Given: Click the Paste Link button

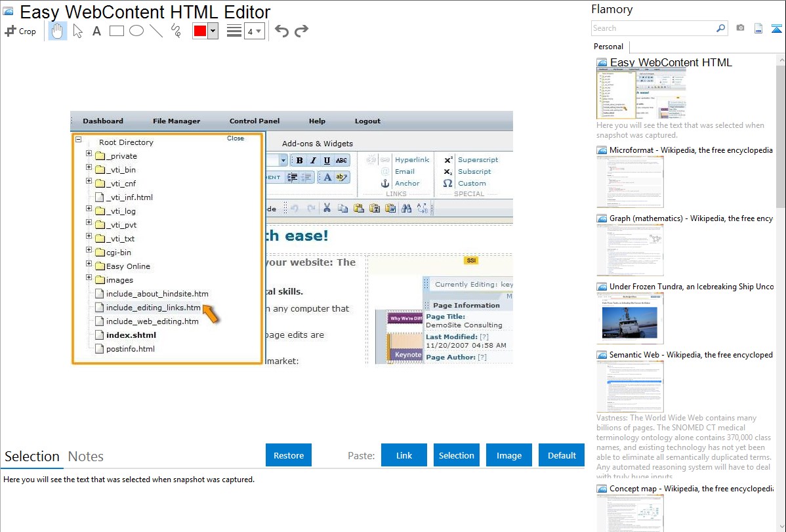Looking at the screenshot, I should pyautogui.click(x=404, y=455).
